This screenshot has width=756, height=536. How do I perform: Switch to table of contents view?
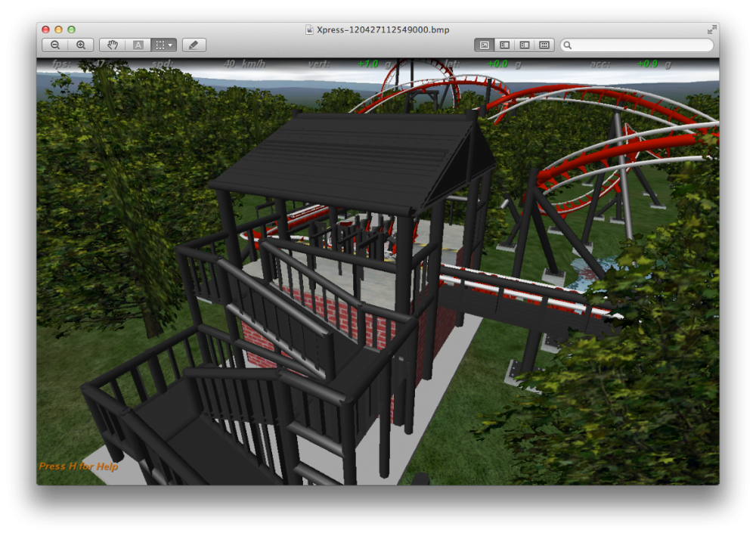click(524, 45)
